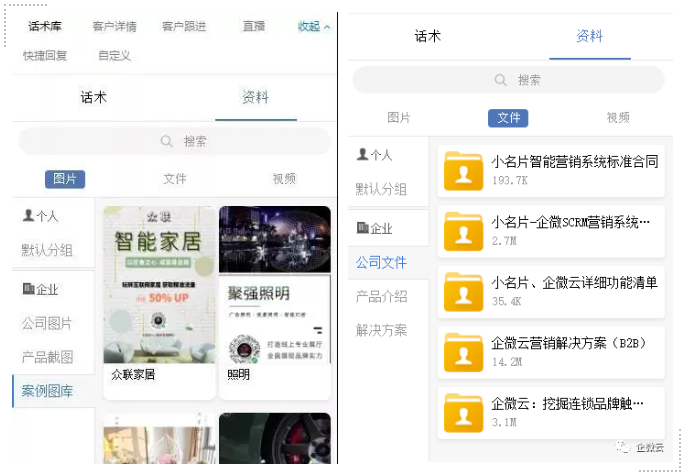
Task: Select the 文件 filter in left panel
Action: 175,179
